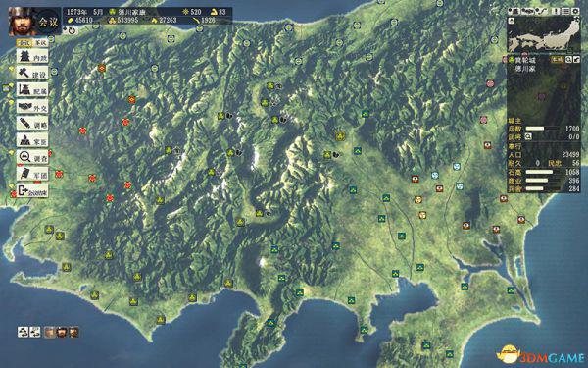Click the large 会议 button beside portrait
Viewport: 588px width, 368px height.
(48, 22)
